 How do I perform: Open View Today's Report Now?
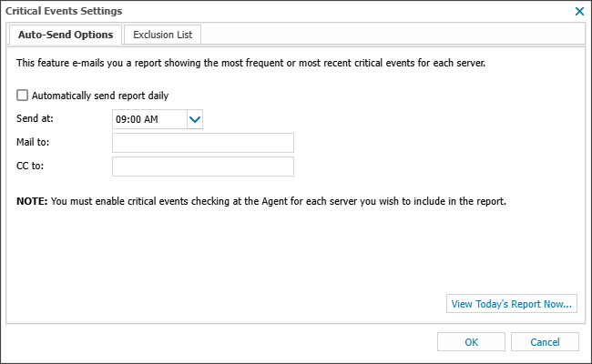click(x=512, y=304)
